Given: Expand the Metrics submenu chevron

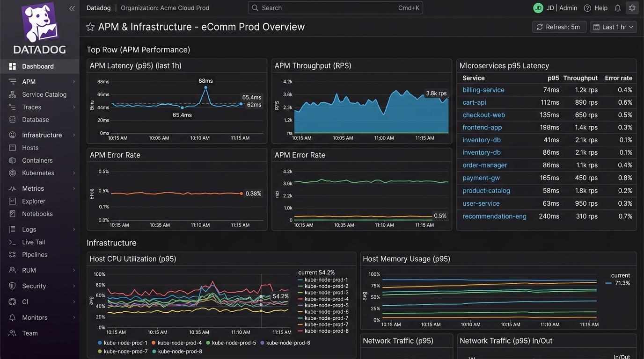Looking at the screenshot, I should coord(74,188).
